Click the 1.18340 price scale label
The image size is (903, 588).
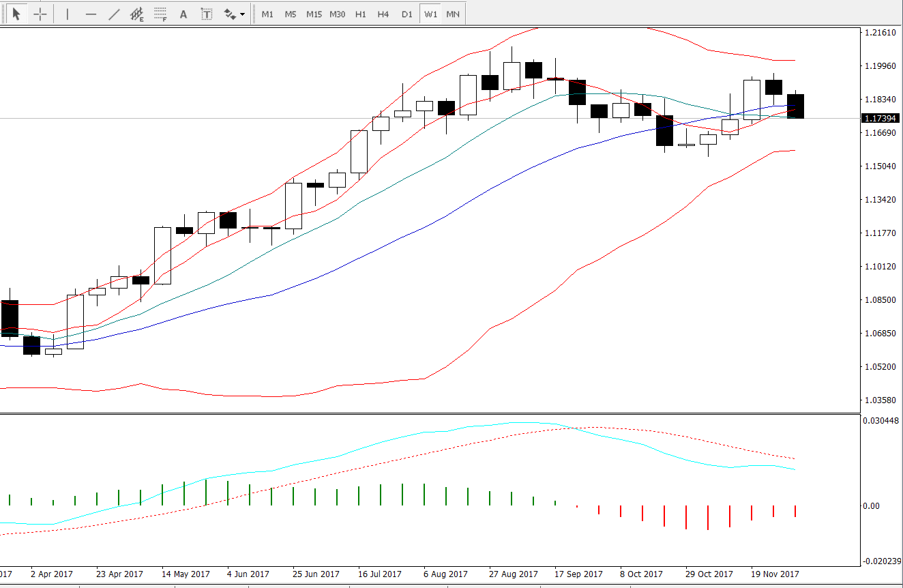tap(880, 99)
